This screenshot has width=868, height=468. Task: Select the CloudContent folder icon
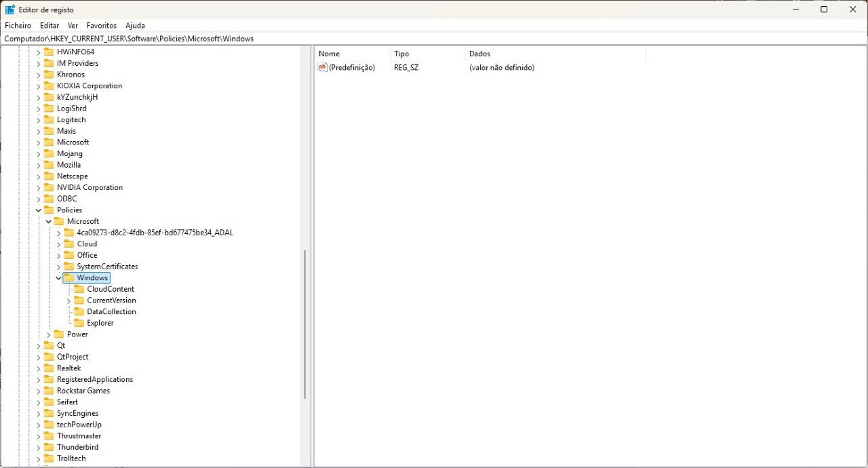(79, 289)
